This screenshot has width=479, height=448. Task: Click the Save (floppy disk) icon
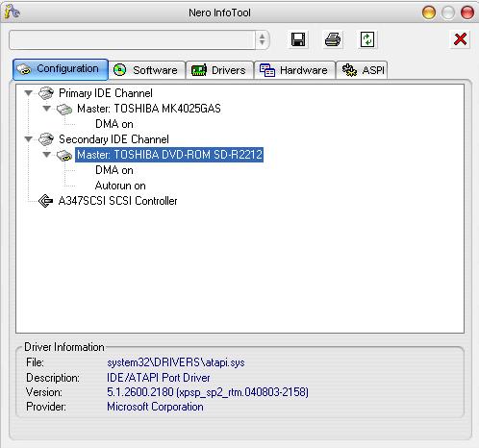click(x=298, y=39)
